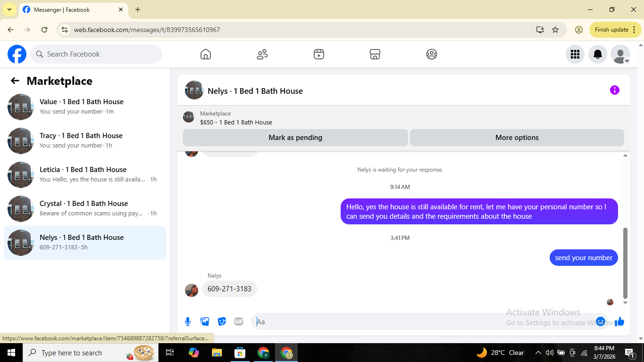Open File Explorer from taskbar

[x=217, y=353]
